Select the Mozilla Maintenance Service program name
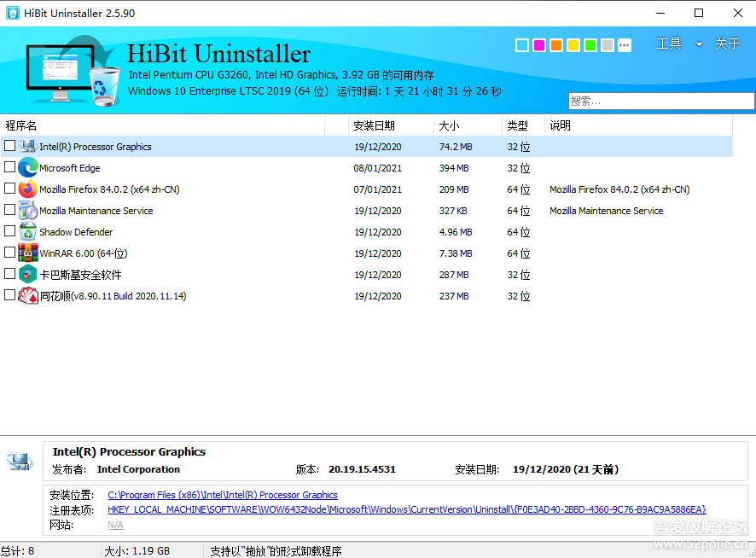The image size is (756, 558). click(96, 211)
